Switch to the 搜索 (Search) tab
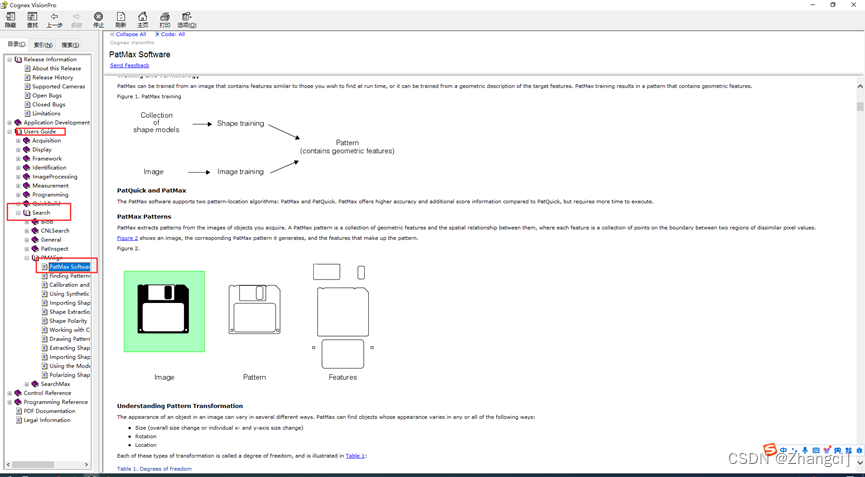This screenshot has height=477, width=865. [70, 45]
